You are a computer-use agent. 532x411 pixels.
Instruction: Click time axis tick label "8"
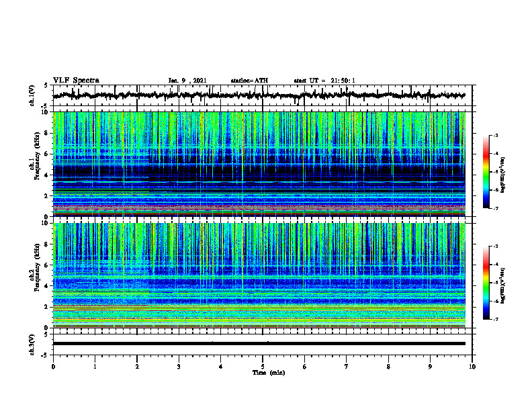(x=388, y=367)
